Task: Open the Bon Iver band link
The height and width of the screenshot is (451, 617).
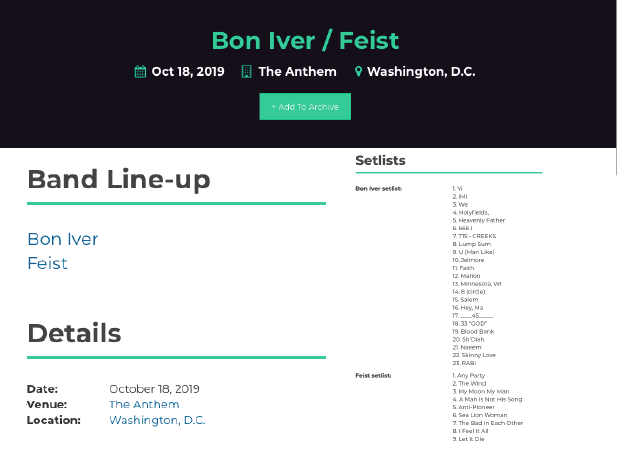Action: [x=62, y=239]
